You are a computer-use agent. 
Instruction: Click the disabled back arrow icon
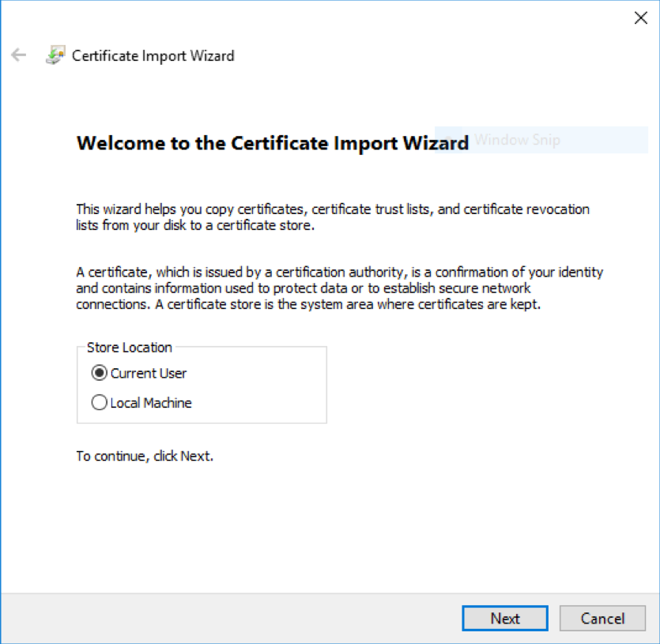click(19, 55)
